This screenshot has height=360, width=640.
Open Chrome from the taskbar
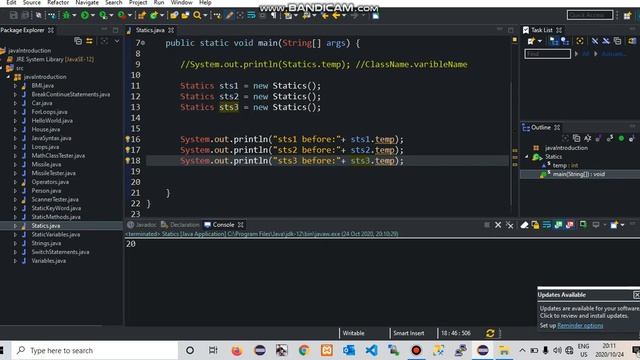304,351
